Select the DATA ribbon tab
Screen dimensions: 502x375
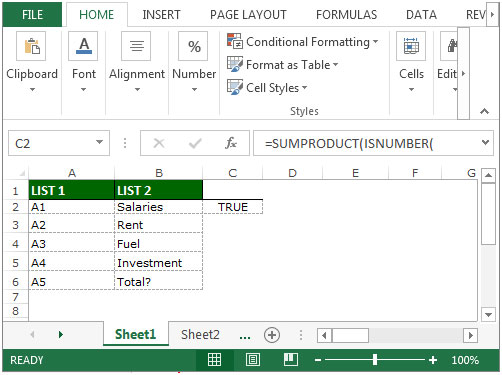click(421, 15)
